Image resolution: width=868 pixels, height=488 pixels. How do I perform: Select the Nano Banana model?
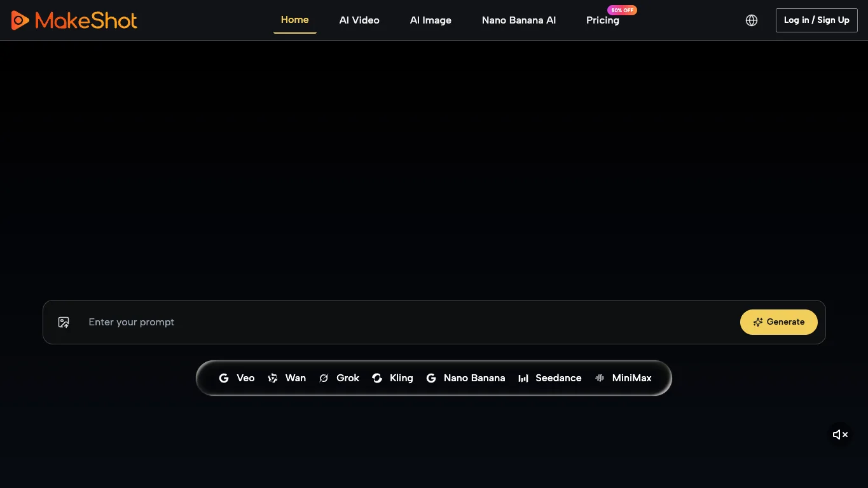(x=465, y=378)
